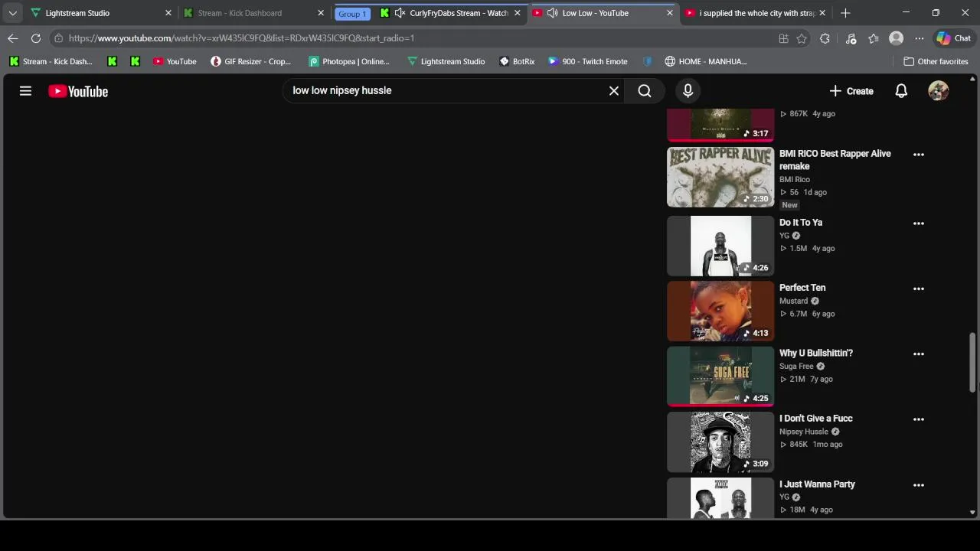The width and height of the screenshot is (980, 551).
Task: Open Lightstream Studio bookmark
Action: click(x=446, y=61)
